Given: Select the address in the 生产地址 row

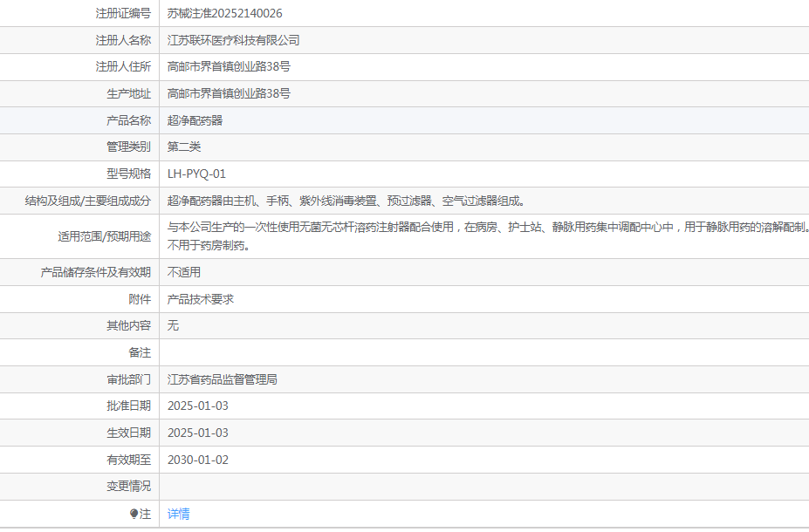Looking at the screenshot, I should point(229,94).
